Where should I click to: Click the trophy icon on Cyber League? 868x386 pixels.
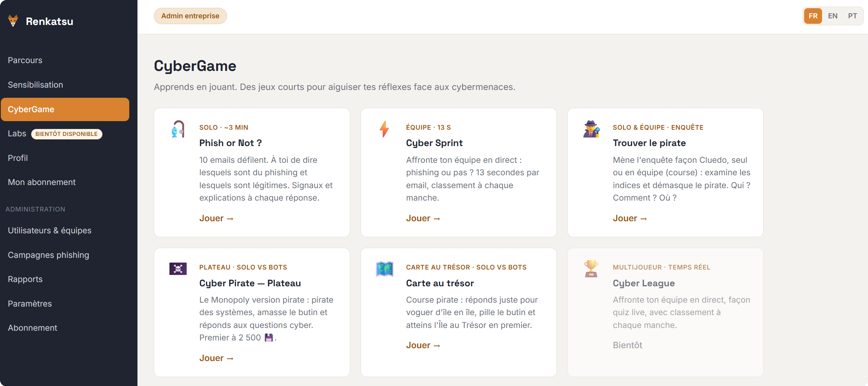(591, 269)
